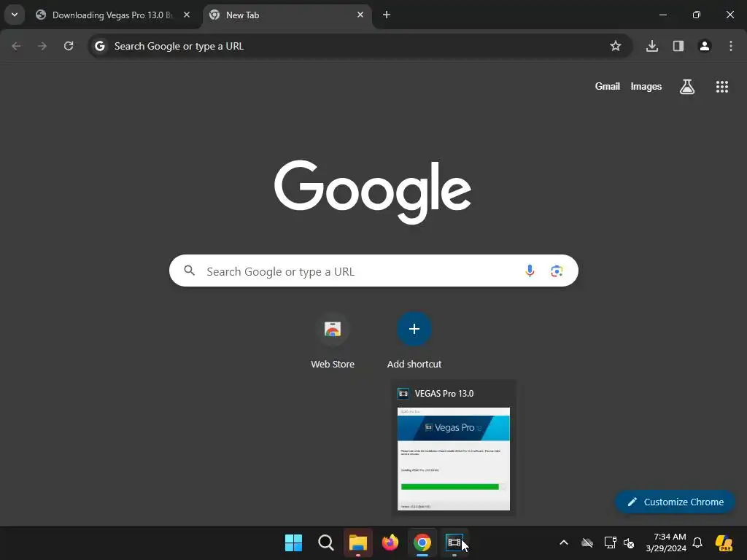Minimize the Chrome window
This screenshot has height=560, width=747.
662,15
